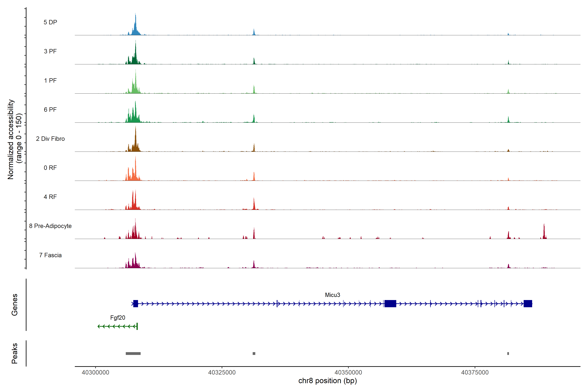Click the 8 Pre-Adipocyte track label
Screen dimensions: 588x392
[50, 226]
